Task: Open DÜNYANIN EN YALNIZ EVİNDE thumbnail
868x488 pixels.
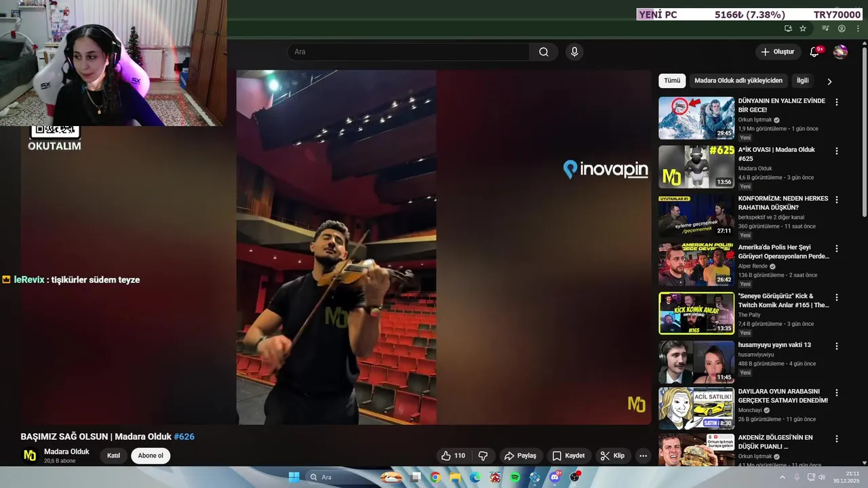Action: 696,118
